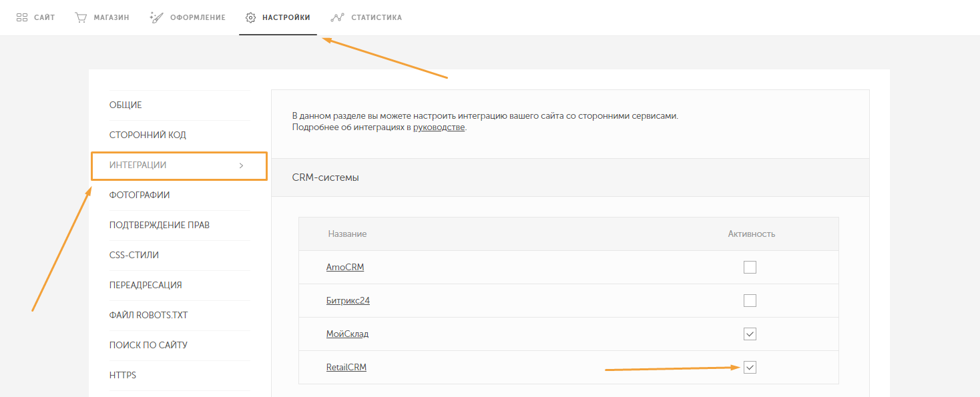Click the shopping cart icon for Магазин
This screenshot has width=980, height=397.
81,17
